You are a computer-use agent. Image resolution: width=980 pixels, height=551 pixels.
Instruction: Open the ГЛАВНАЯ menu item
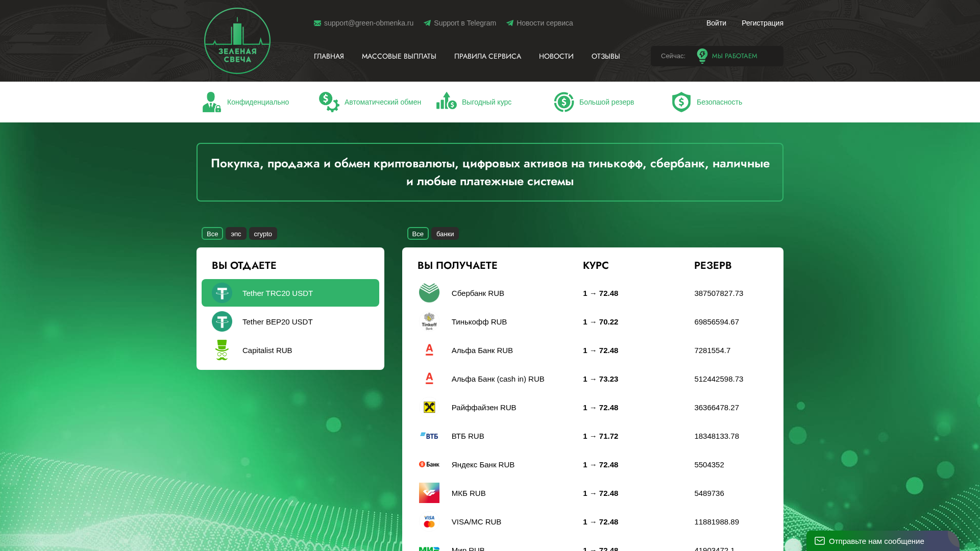(329, 56)
